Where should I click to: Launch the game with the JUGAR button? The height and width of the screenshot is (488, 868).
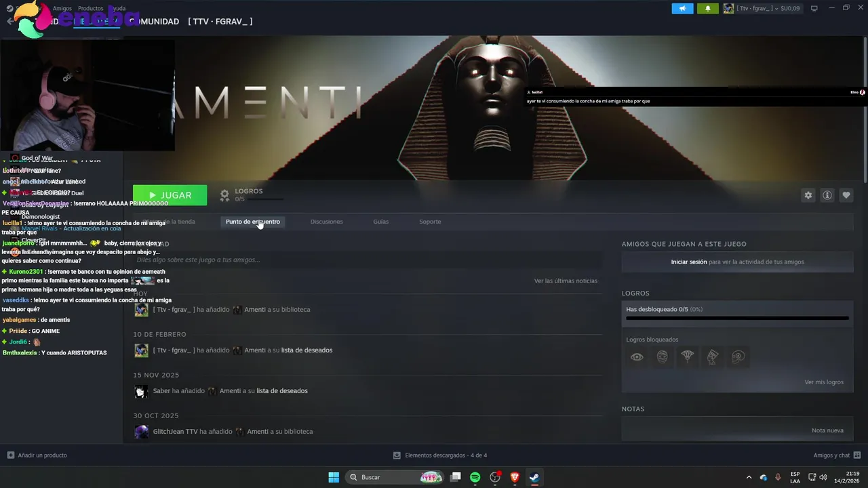(x=170, y=195)
